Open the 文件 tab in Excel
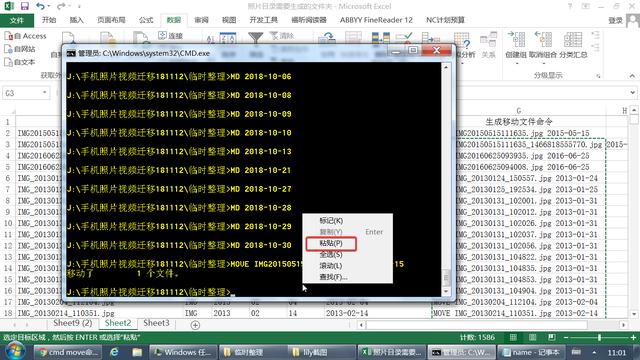Viewport: 640px width, 360px height. coord(17,20)
